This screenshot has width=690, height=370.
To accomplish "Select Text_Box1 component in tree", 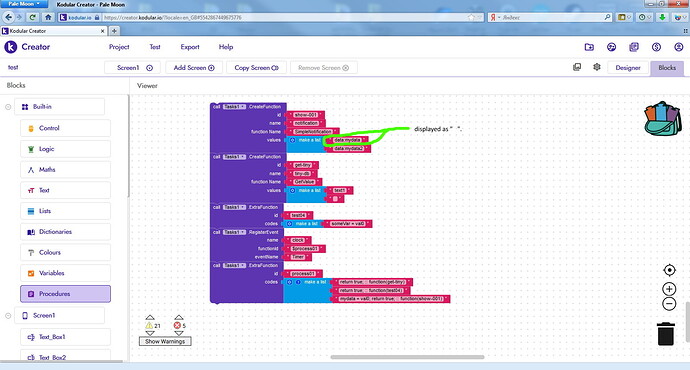I will 65,337.
